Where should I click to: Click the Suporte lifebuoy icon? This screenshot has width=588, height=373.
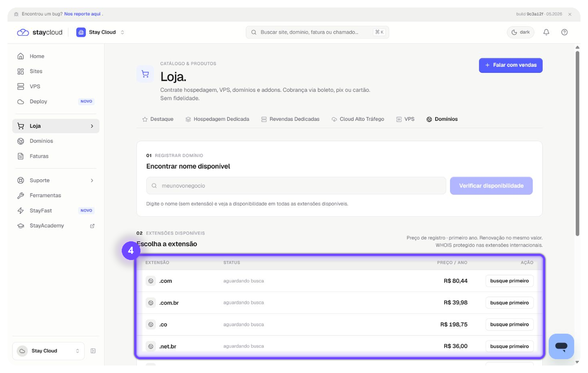point(21,180)
